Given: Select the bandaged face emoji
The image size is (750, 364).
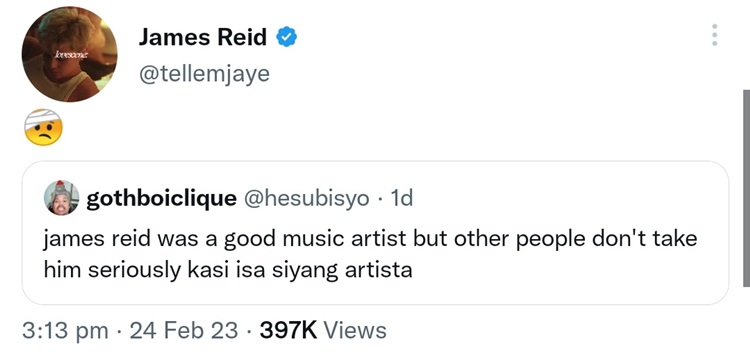Looking at the screenshot, I should [44, 128].
